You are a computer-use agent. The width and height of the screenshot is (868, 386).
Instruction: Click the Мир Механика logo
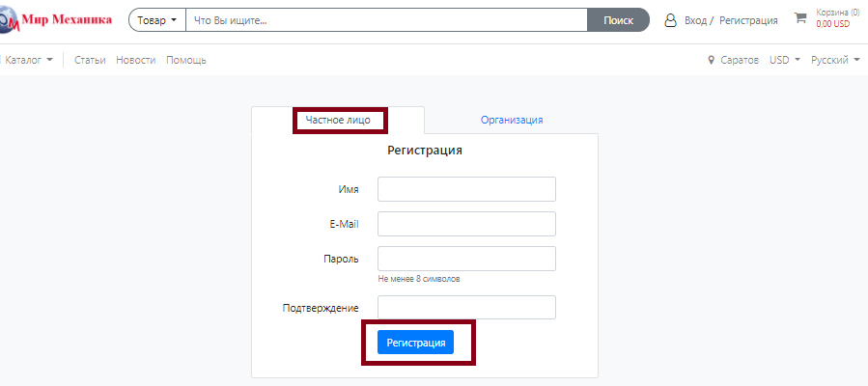point(55,20)
